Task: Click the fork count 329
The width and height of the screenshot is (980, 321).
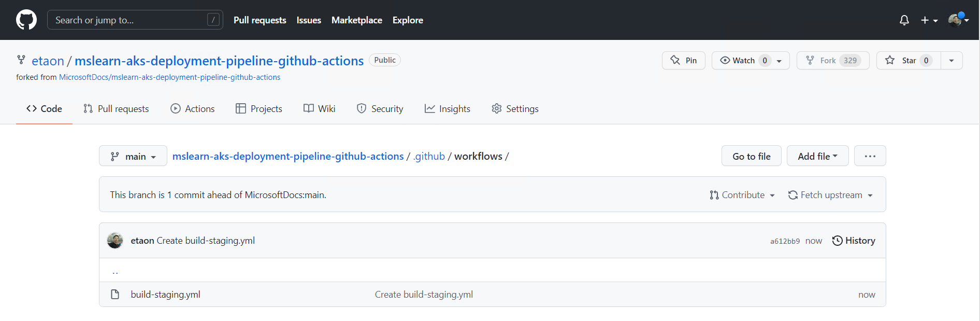Action: [x=850, y=60]
